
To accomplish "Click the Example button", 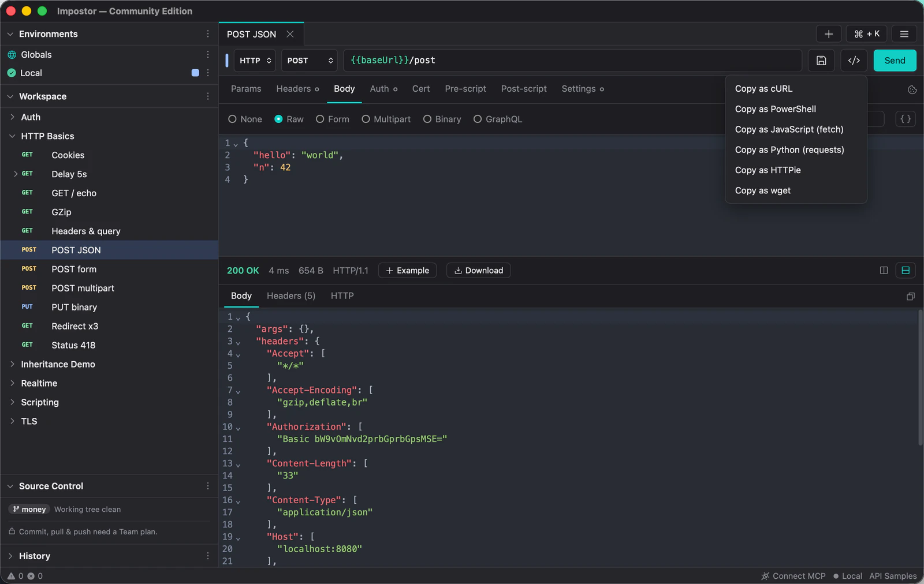I will point(407,270).
